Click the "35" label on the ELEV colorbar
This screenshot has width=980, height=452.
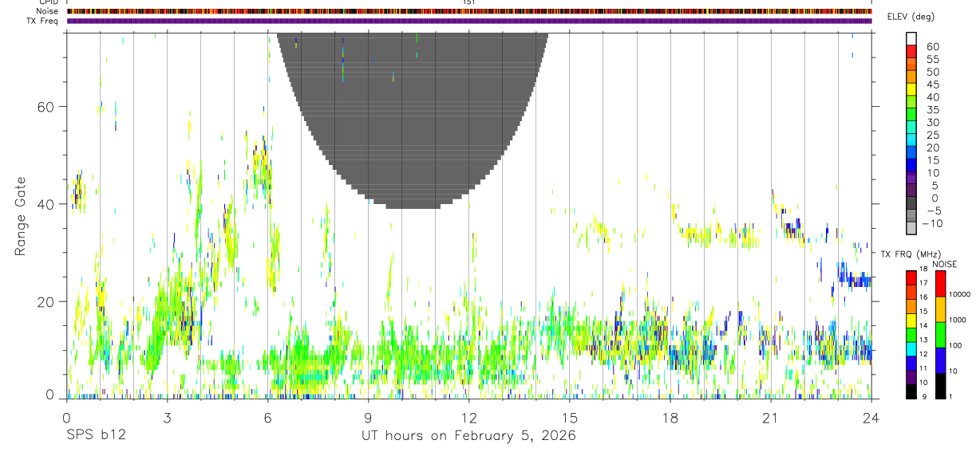click(x=932, y=110)
